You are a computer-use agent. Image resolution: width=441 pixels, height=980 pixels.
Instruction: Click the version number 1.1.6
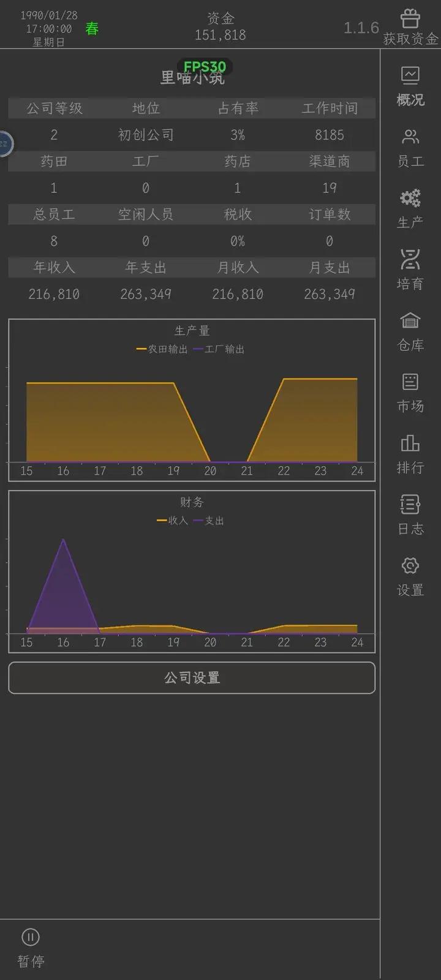(361, 28)
